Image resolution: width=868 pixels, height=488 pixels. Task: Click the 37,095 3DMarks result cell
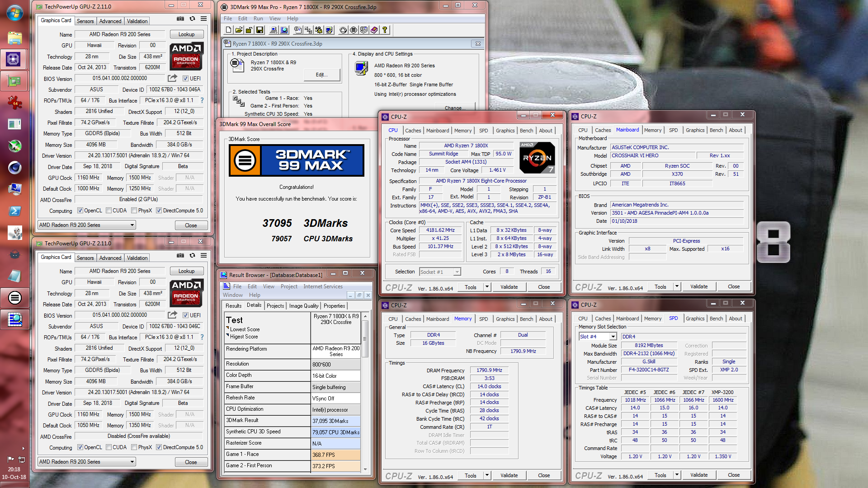[x=336, y=421]
